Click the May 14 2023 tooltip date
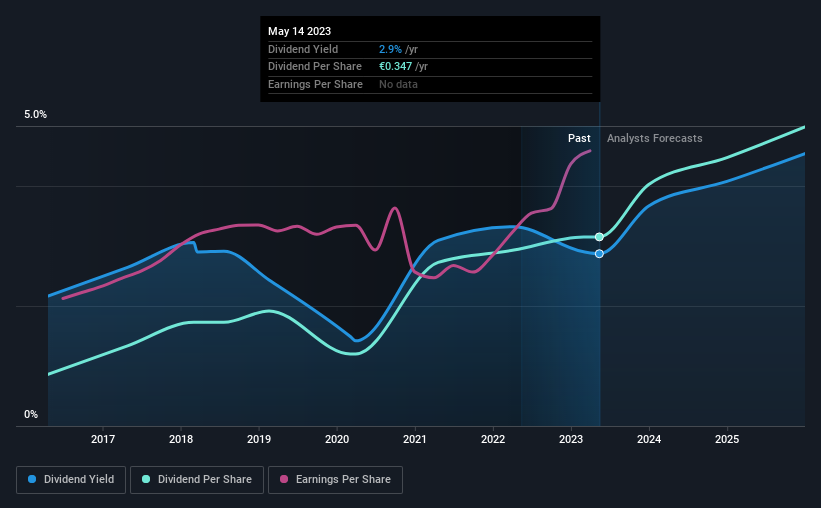The width and height of the screenshot is (821, 508). [x=299, y=31]
